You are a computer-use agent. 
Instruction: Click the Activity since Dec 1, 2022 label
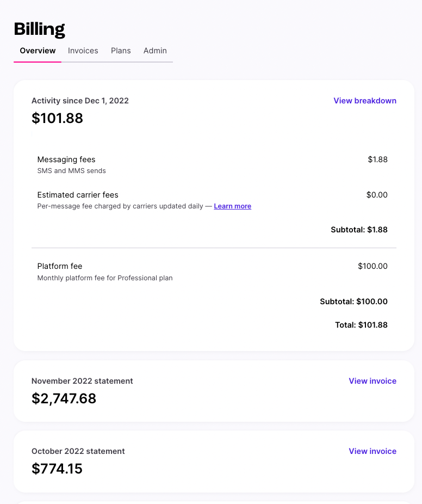coord(80,101)
